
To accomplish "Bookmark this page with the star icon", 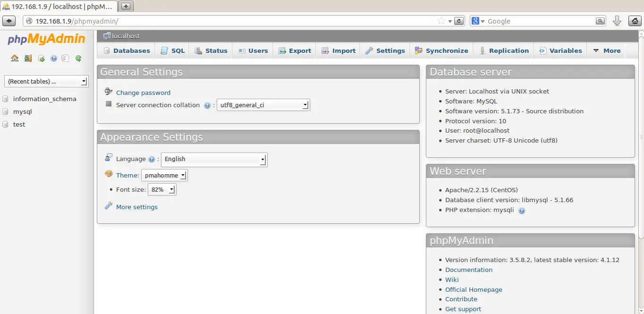I will 441,21.
